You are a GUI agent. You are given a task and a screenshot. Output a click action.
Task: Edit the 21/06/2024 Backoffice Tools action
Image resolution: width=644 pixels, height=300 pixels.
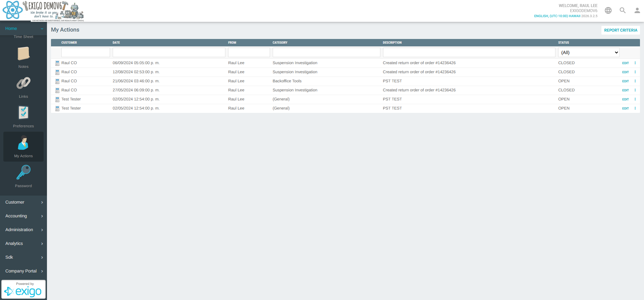click(x=626, y=81)
